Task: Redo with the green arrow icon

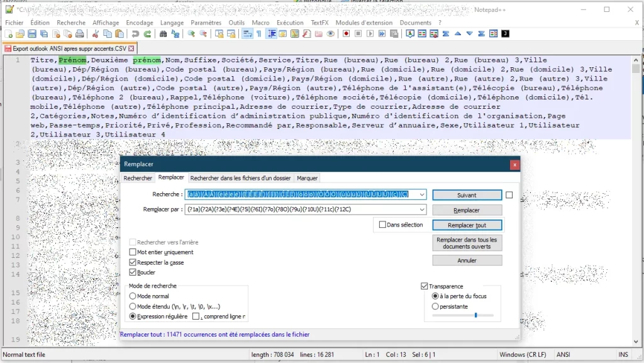Action: pos(147,34)
